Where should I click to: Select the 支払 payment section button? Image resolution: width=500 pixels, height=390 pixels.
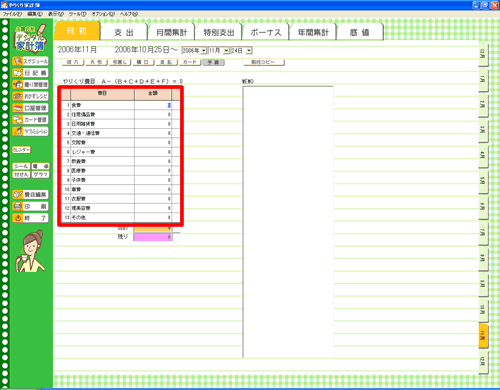(166, 62)
